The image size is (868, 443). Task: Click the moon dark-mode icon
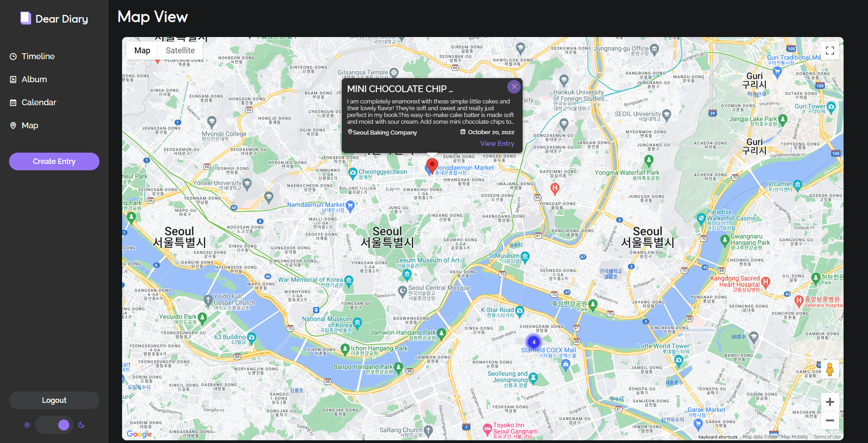coord(81,425)
